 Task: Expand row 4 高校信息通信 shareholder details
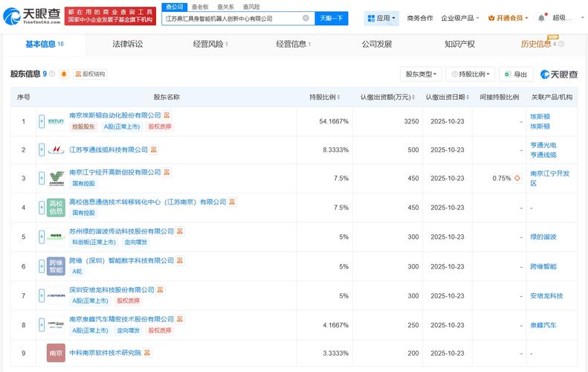coord(42,208)
